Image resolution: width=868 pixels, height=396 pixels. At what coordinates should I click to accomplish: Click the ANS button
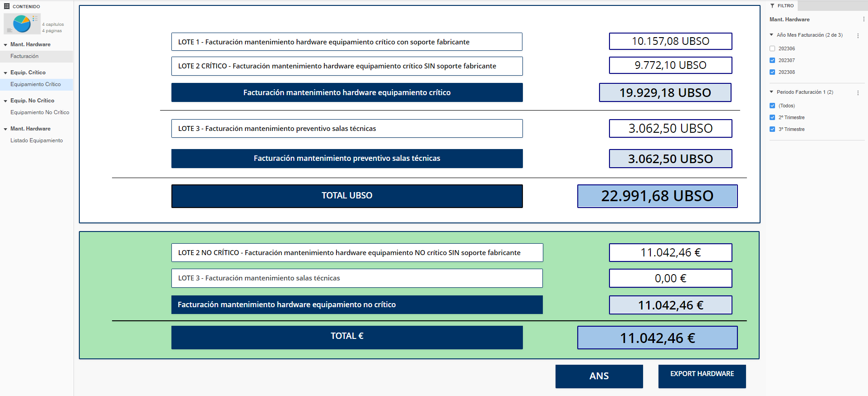599,376
